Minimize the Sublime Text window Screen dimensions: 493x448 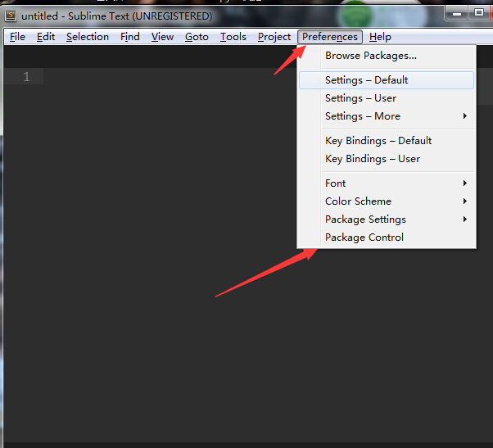coord(457,14)
